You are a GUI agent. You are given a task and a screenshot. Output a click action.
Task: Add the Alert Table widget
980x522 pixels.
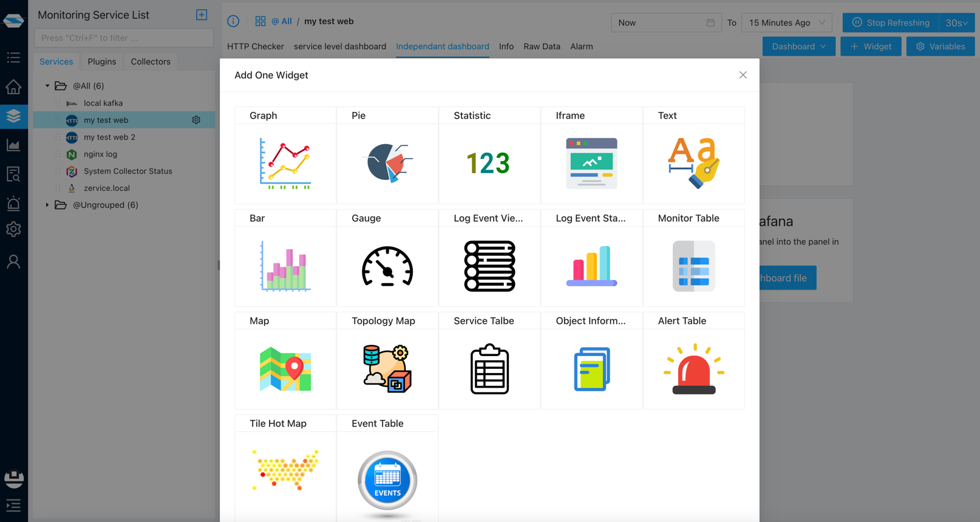click(693, 369)
